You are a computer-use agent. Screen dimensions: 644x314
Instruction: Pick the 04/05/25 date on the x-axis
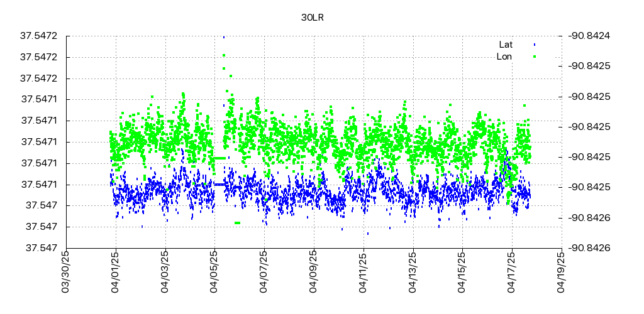coord(214,272)
